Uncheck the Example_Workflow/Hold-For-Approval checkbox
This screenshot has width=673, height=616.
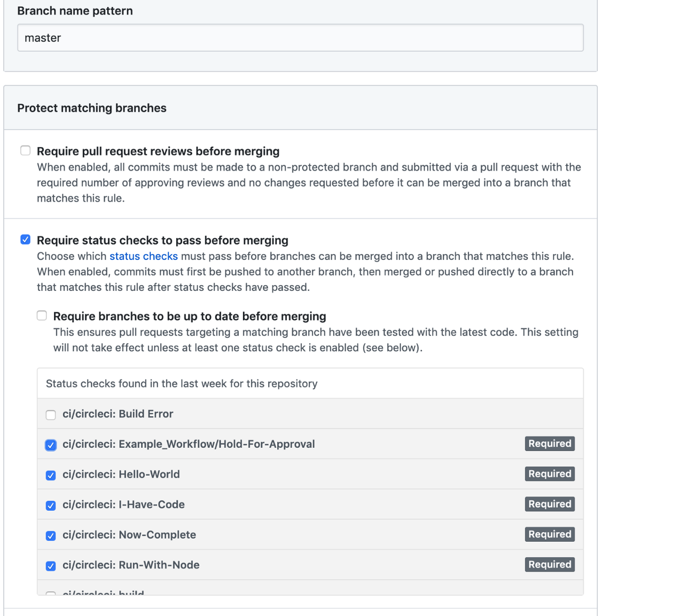[51, 445]
